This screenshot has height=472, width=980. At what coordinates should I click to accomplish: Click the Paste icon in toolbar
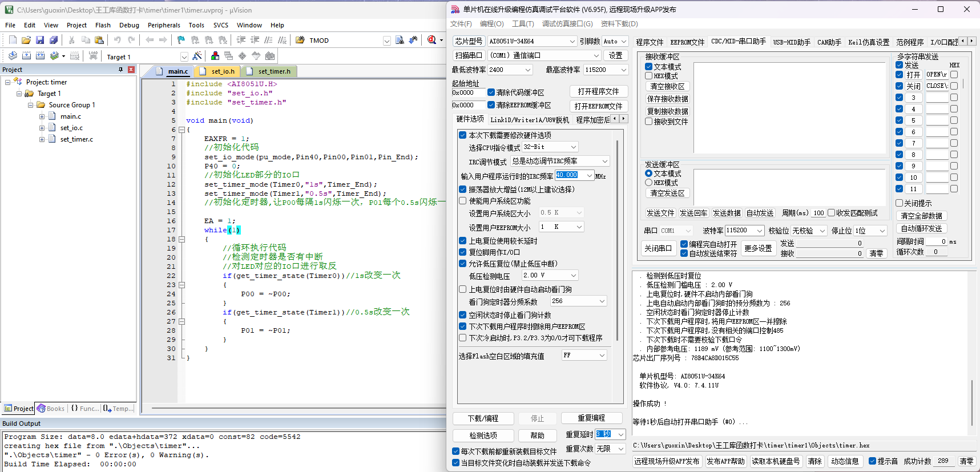99,40
